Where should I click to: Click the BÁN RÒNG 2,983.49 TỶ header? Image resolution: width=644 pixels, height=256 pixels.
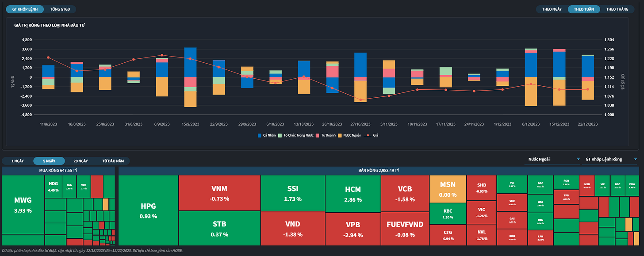coord(379,170)
